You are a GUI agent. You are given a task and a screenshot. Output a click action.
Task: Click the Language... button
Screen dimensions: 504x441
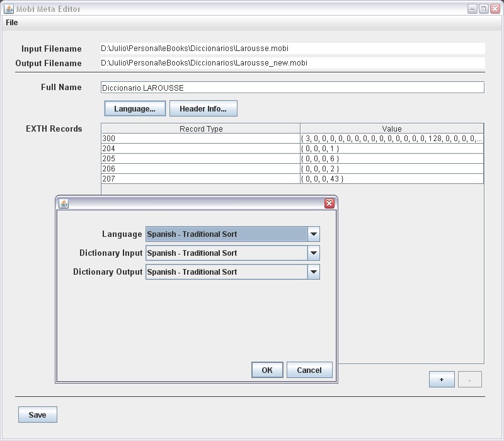pyautogui.click(x=135, y=108)
